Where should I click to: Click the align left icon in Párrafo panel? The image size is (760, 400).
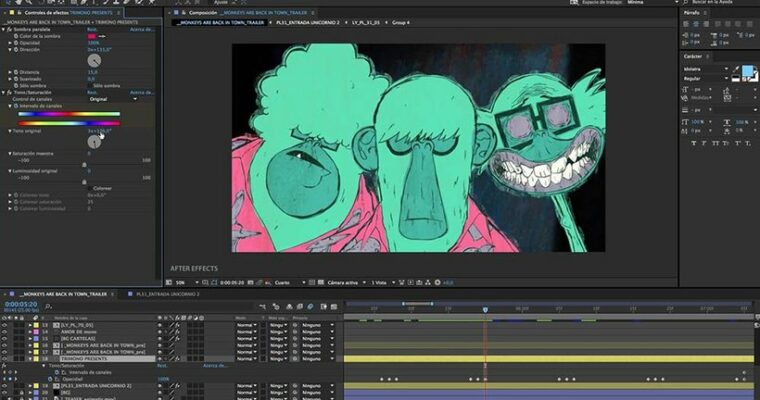[686, 23]
